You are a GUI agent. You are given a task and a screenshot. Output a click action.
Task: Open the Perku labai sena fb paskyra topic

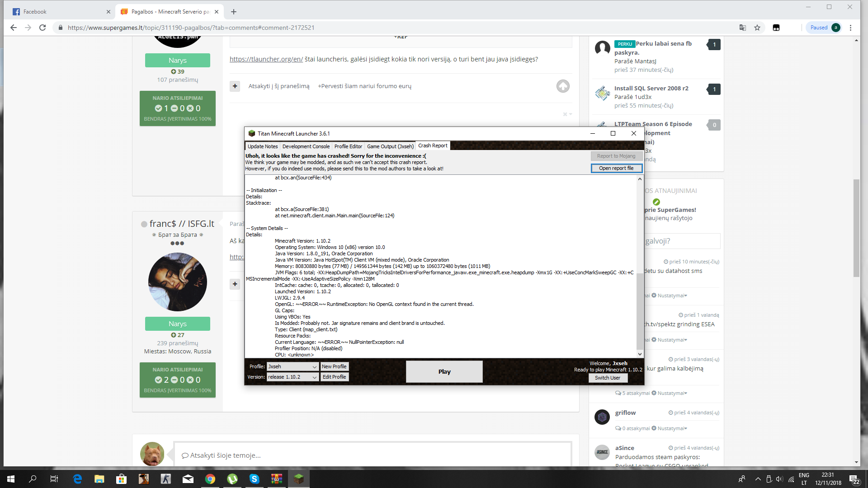click(x=653, y=48)
